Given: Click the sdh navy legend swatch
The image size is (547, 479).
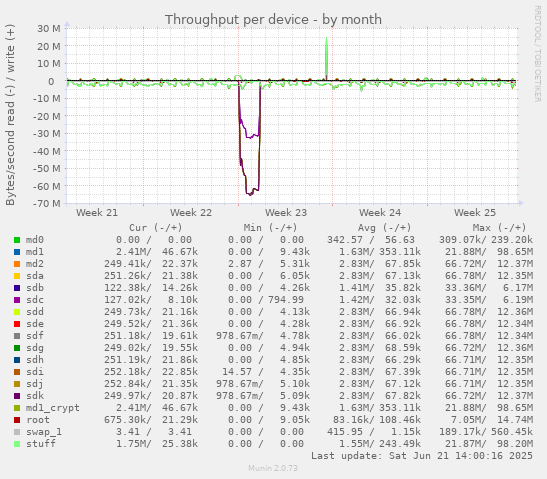Looking at the screenshot, I should (17, 360).
